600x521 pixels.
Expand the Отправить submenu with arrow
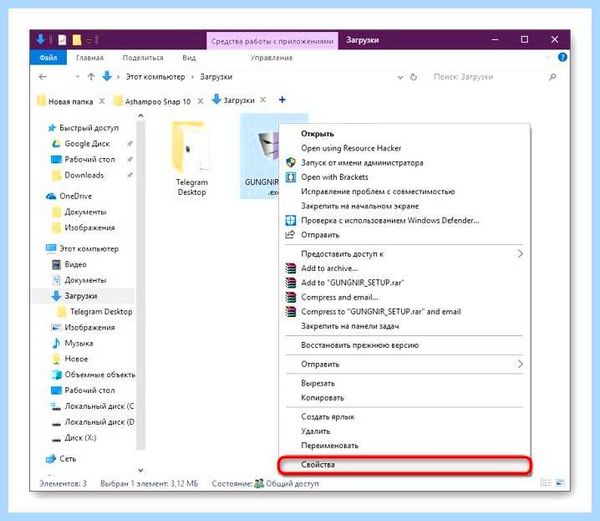click(404, 364)
